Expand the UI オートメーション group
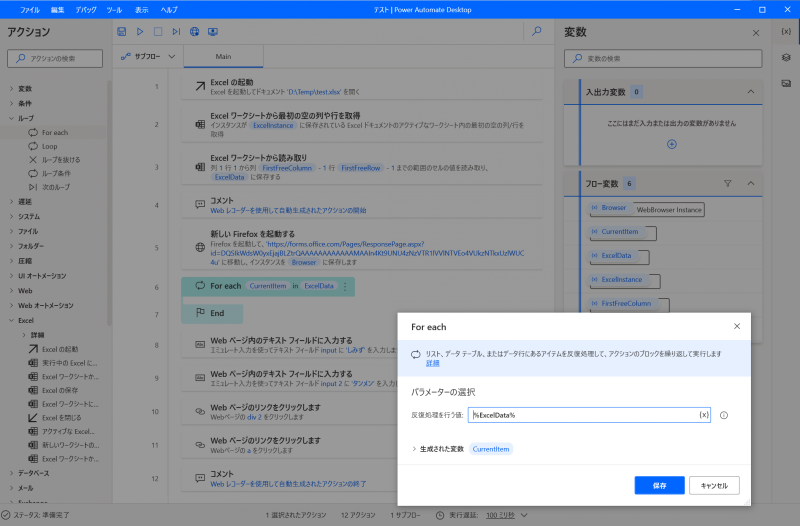Image resolution: width=800 pixels, height=526 pixels. click(x=11, y=276)
